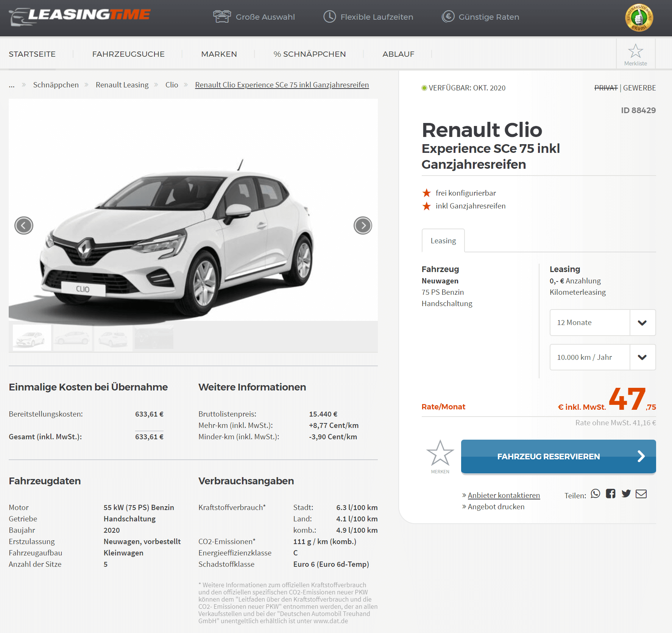Click the LeasingTime logo
The width and height of the screenshot is (672, 633).
pyautogui.click(x=80, y=17)
